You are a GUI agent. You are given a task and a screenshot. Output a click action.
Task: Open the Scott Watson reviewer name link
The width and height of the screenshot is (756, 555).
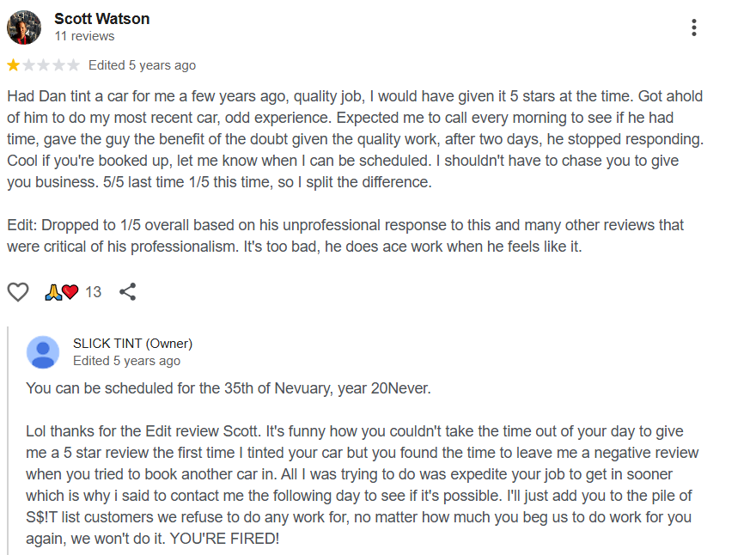pyautogui.click(x=101, y=18)
